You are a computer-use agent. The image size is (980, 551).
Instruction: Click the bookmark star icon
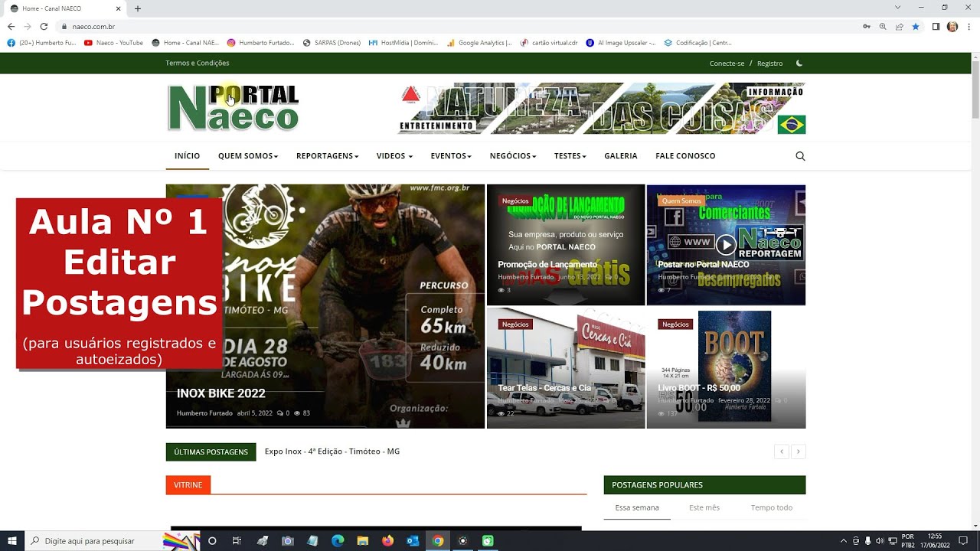tap(915, 26)
